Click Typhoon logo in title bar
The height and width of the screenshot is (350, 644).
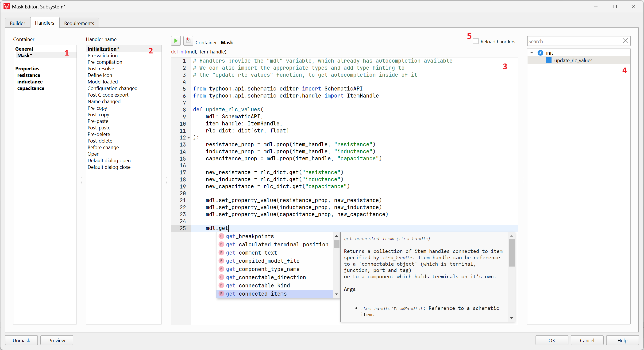coord(7,7)
